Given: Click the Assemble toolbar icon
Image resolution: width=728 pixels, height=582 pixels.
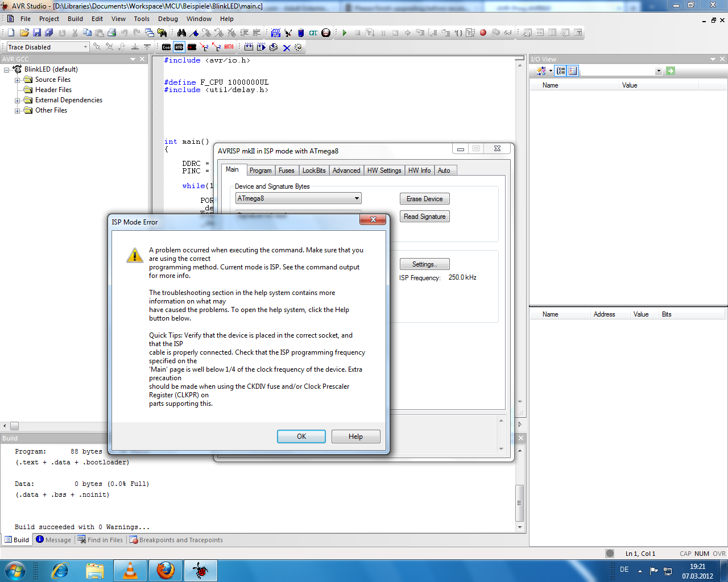Looking at the screenshot, I should tap(276, 33).
